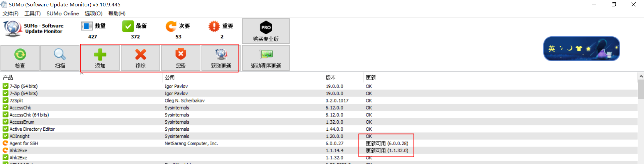Click NetSarang Computer, Inc. company cell
The image size is (644, 164).
[x=191, y=143]
